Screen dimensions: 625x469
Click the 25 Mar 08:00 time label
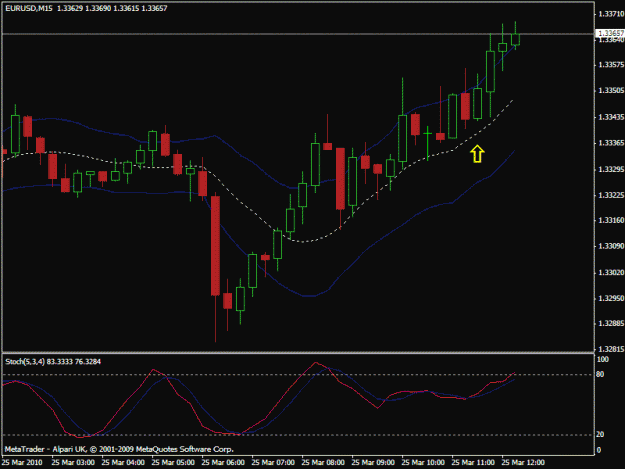(x=323, y=462)
